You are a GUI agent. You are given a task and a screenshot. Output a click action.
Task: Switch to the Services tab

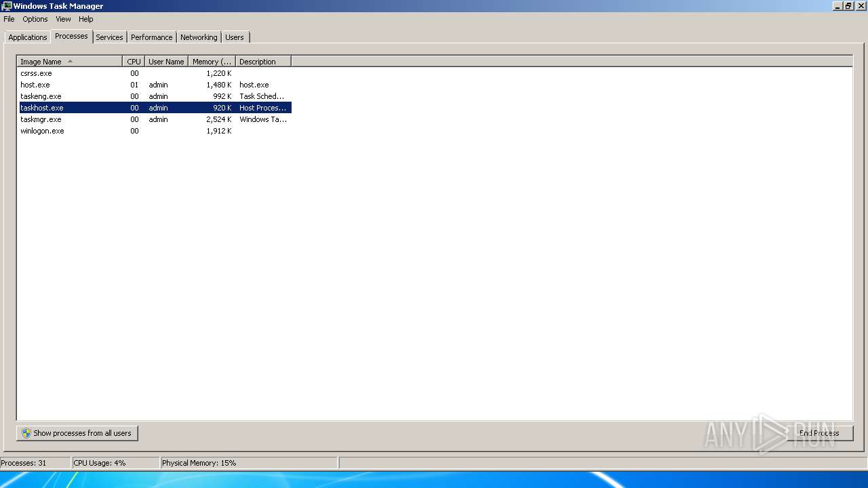[x=109, y=37]
